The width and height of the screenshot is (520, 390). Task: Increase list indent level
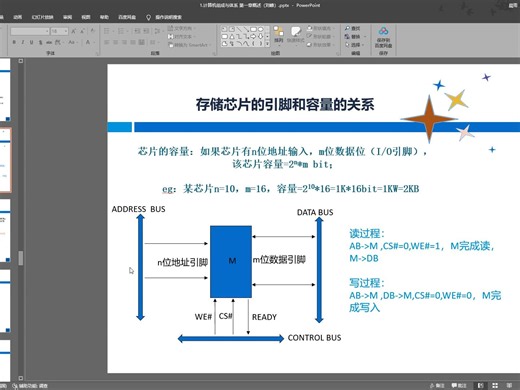point(146,31)
